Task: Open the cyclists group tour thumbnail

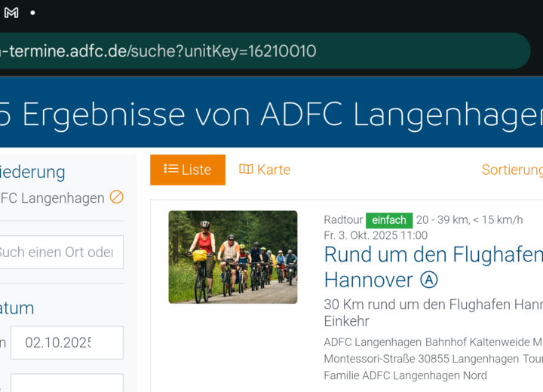Action: pyautogui.click(x=233, y=257)
